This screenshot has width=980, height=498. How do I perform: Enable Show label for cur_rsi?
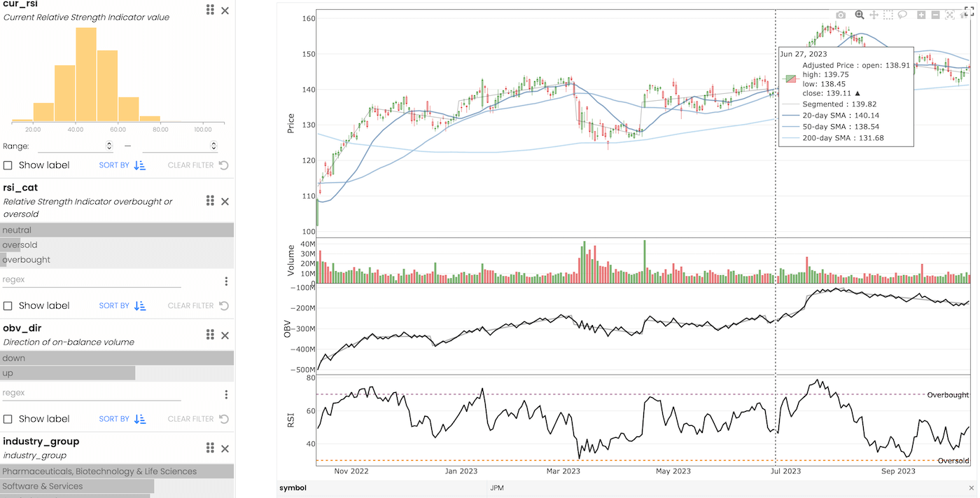click(x=8, y=165)
